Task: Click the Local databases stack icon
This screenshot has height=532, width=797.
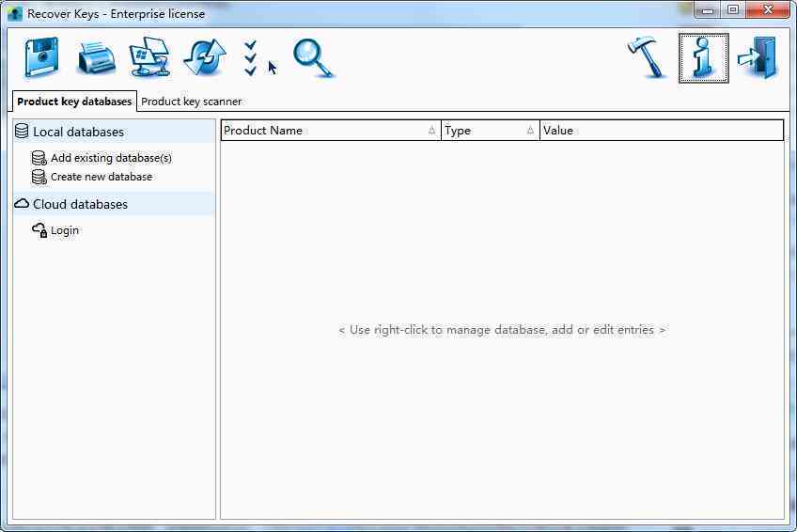Action: coord(22,131)
